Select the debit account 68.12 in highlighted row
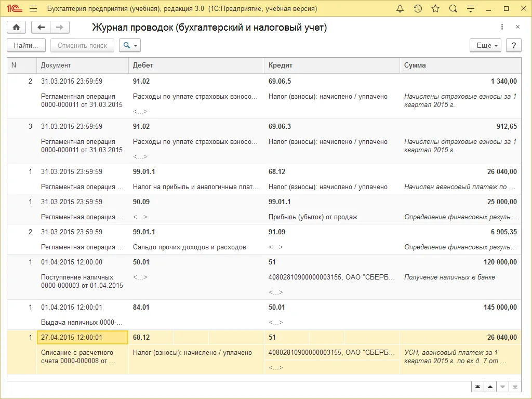532x399 pixels. point(141,338)
